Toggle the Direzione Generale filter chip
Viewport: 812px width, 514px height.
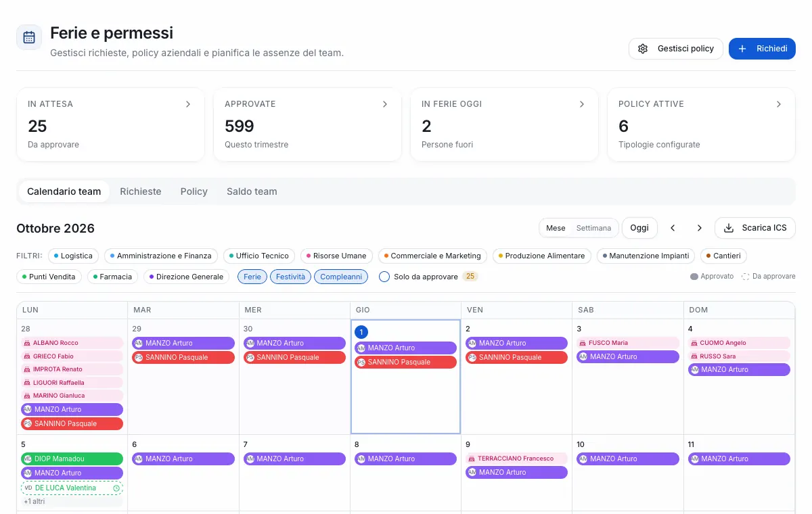click(187, 277)
